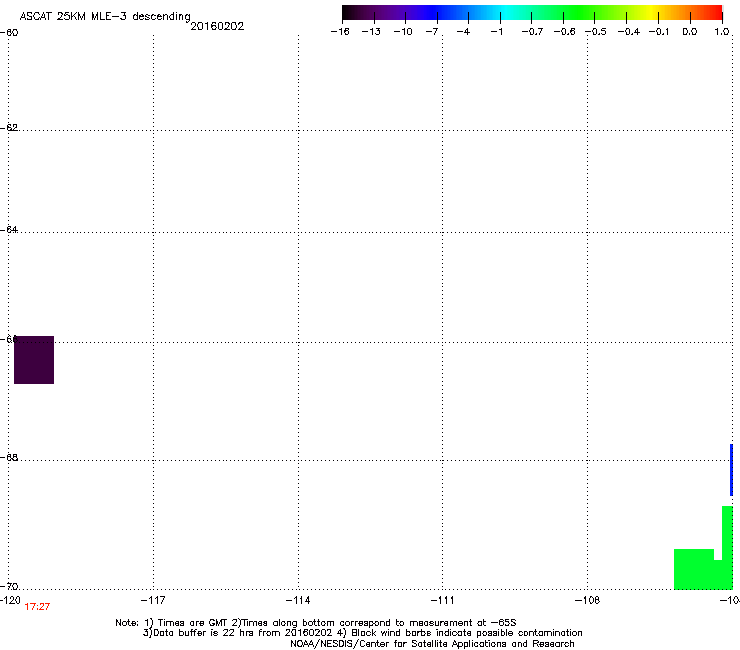Click the 1.0 label on the color scale
740x650 pixels.
(722, 32)
